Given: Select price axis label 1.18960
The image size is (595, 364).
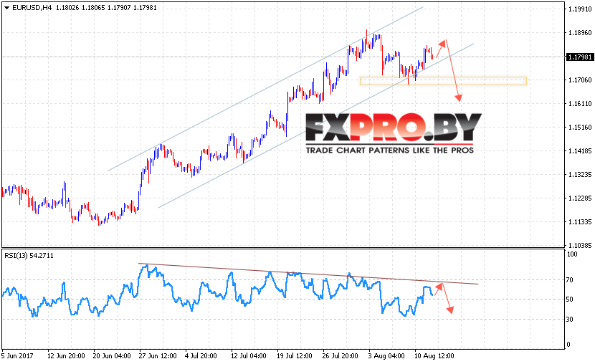Looking at the screenshot, I should pyautogui.click(x=580, y=33).
